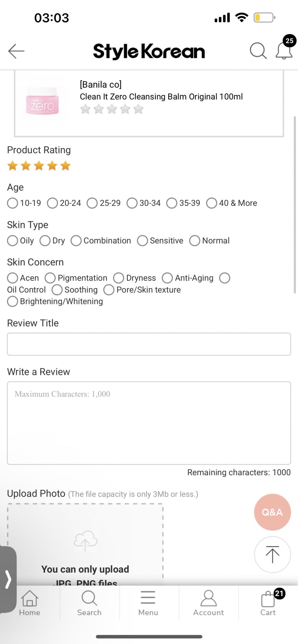This screenshot has width=298, height=644.
Task: Tap the StyleKorean logo
Action: tap(149, 51)
